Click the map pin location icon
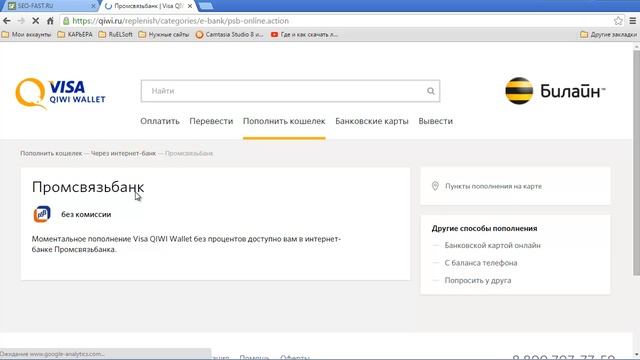 click(x=435, y=186)
